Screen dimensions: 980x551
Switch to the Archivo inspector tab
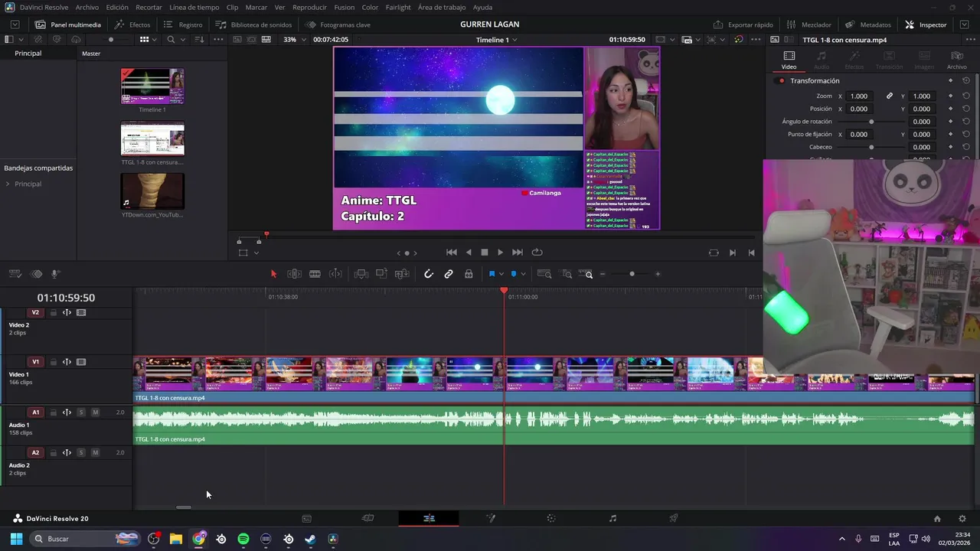pos(956,60)
